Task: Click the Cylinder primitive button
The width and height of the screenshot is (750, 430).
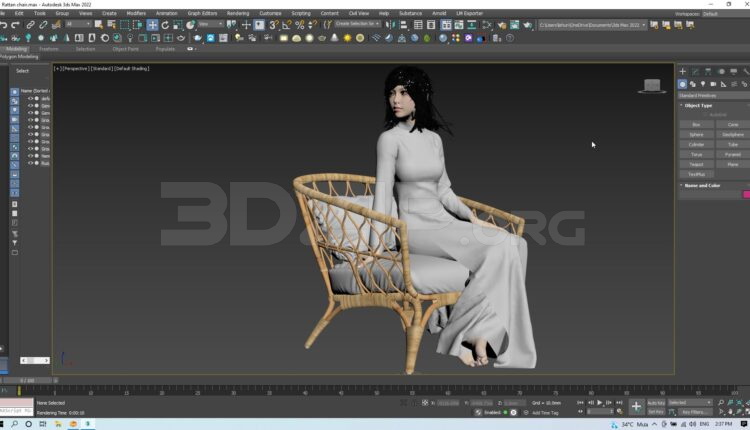Action: click(x=696, y=144)
